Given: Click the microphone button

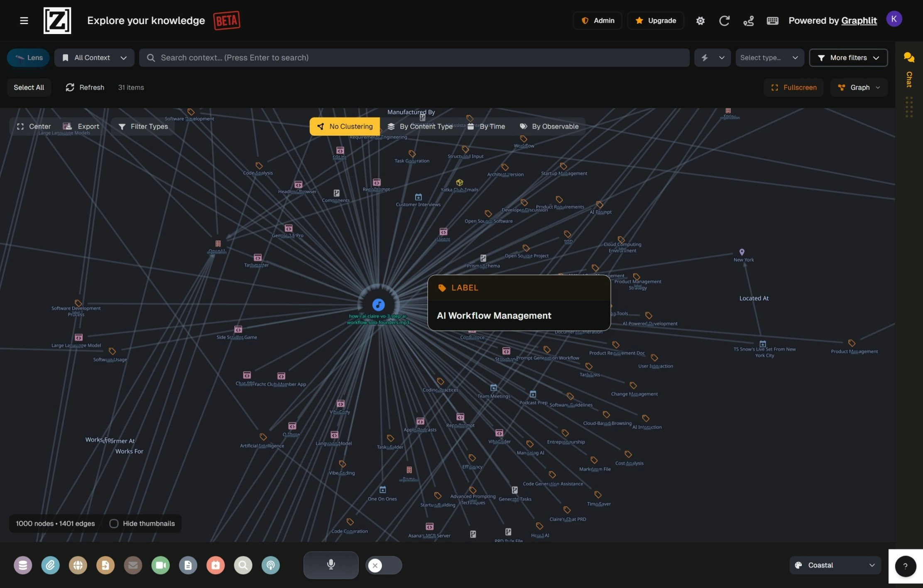Looking at the screenshot, I should point(331,565).
